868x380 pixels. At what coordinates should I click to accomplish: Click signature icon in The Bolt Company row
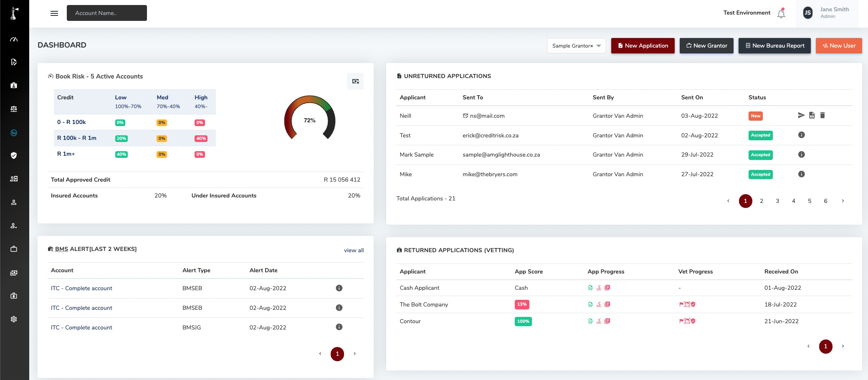point(599,304)
